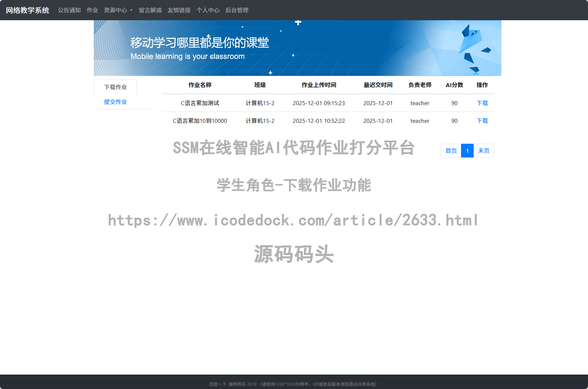The image size is (588, 389).
Task: Navigate to 留言解惑 page
Action: click(150, 10)
